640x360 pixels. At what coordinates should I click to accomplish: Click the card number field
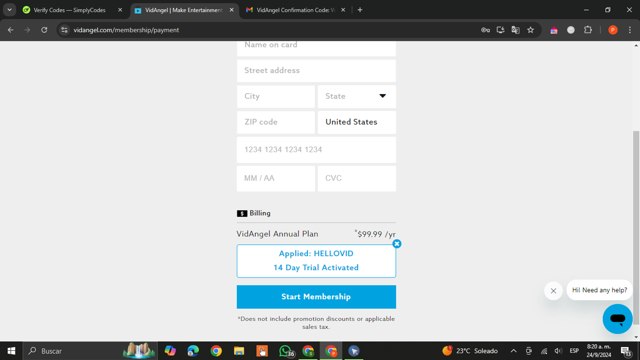point(316,150)
